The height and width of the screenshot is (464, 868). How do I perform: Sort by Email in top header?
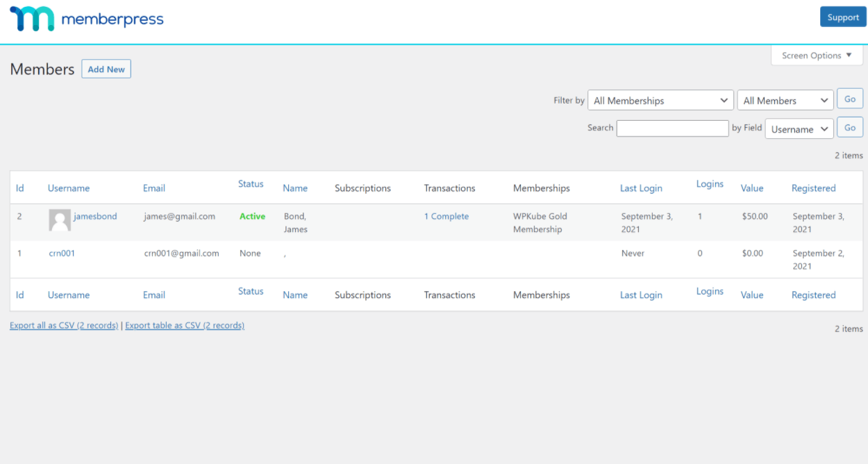click(154, 188)
